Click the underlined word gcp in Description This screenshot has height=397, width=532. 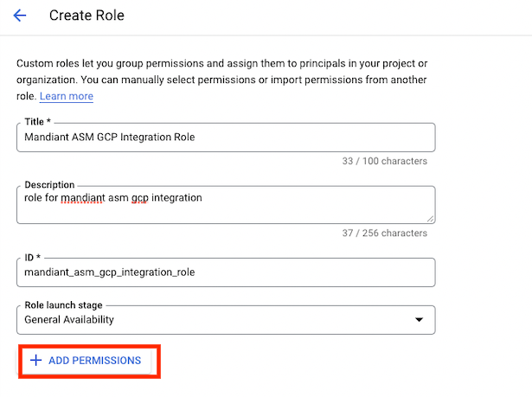click(140, 198)
